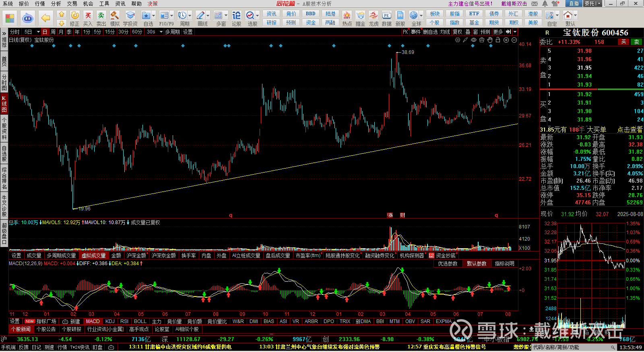Open the chart toolbar overflow arrow
644x352 pixels.
[x=515, y=32]
